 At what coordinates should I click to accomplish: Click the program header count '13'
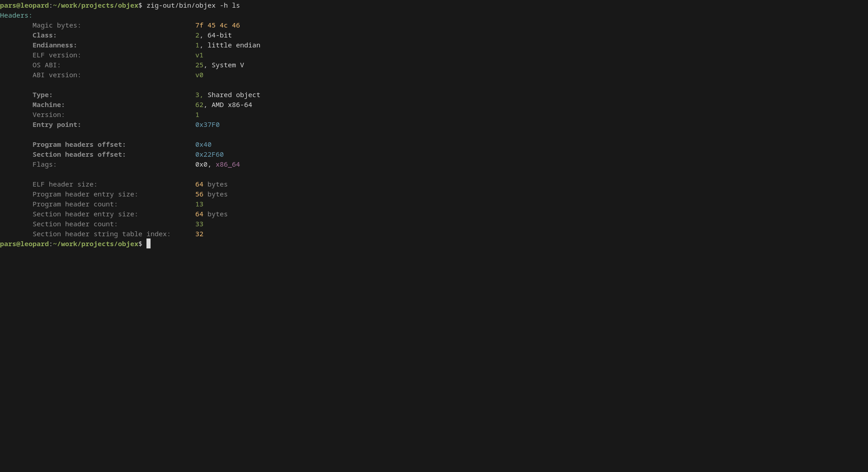tap(199, 204)
